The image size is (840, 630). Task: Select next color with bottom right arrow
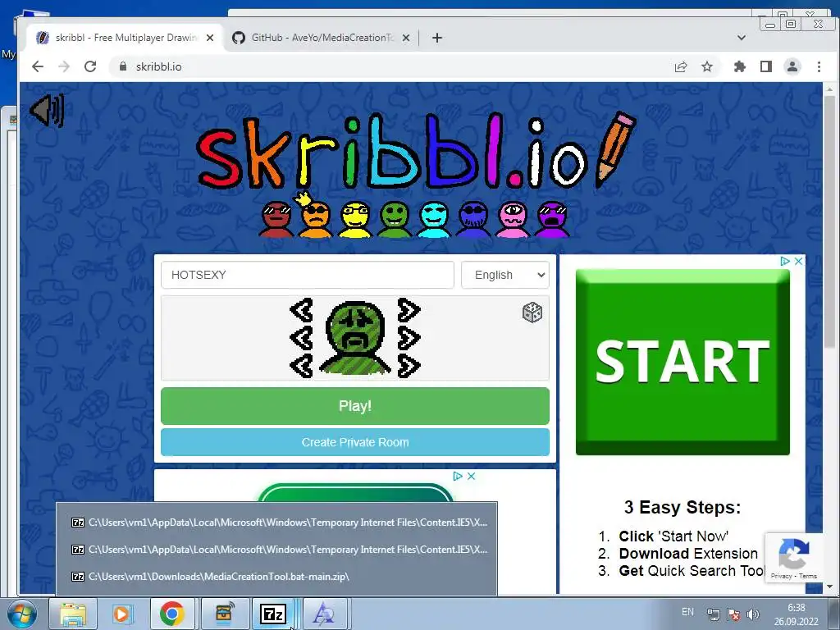tap(409, 367)
